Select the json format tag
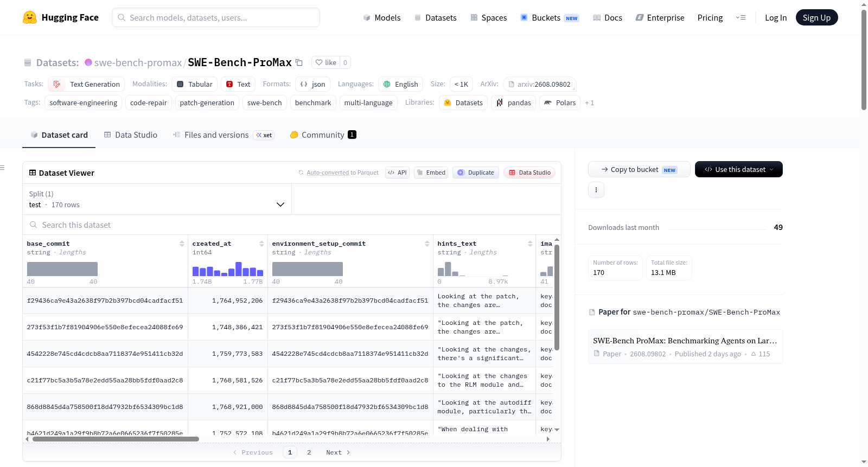 point(313,84)
